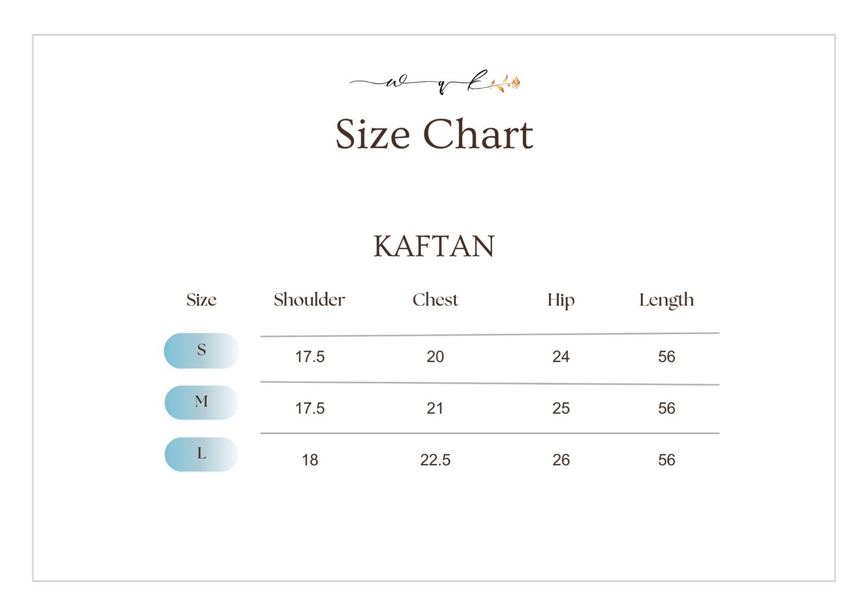Screen dimensions: 868x616
Task: Click the KAFTAN title text
Action: point(434,246)
